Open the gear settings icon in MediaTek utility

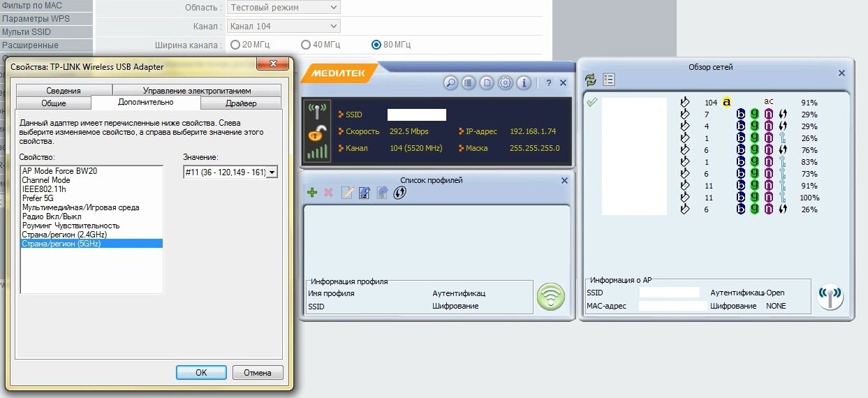[x=505, y=83]
